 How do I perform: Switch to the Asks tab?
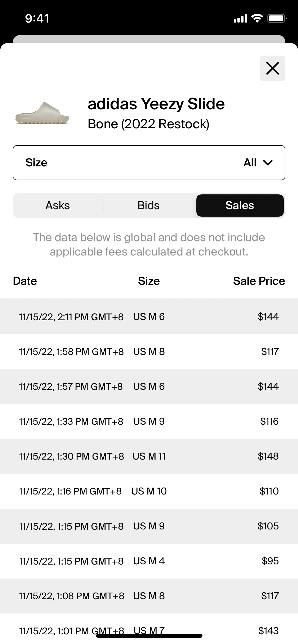click(x=58, y=205)
